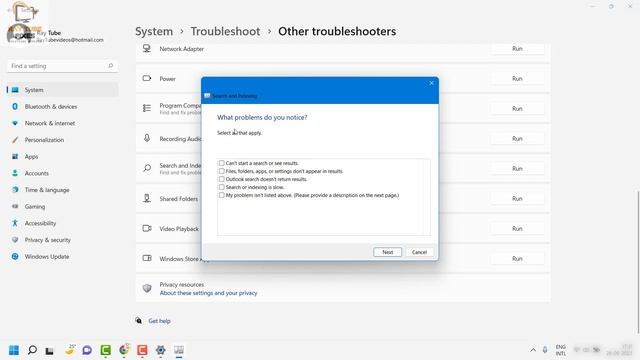Run the Windows Store Apps troubleshooter
This screenshot has width=640, height=360.
(x=517, y=259)
